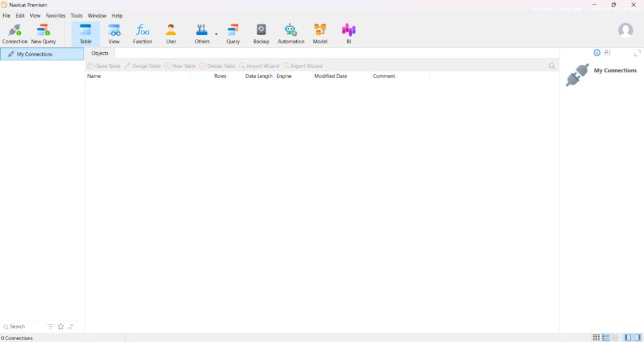
Task: Open the Window menu
Action: pos(97,16)
